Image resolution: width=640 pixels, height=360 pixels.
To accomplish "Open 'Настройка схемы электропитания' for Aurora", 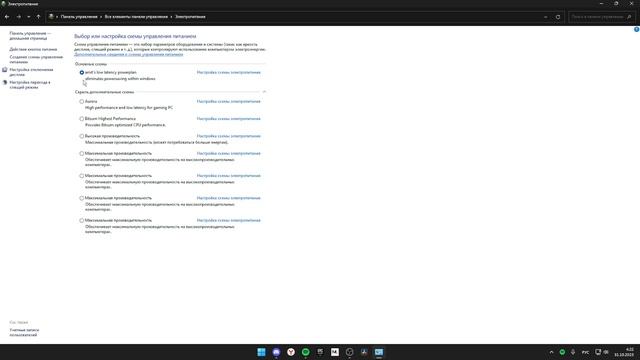I will [229, 101].
